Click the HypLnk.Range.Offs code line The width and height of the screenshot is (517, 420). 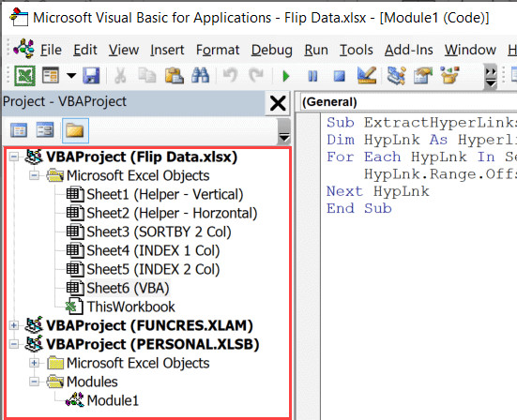440,174
